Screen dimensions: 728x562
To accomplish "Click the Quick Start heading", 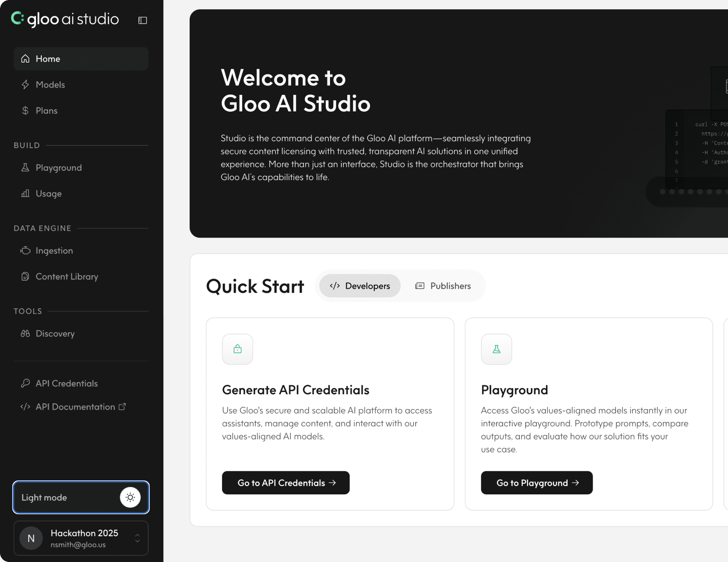I will pyautogui.click(x=255, y=286).
